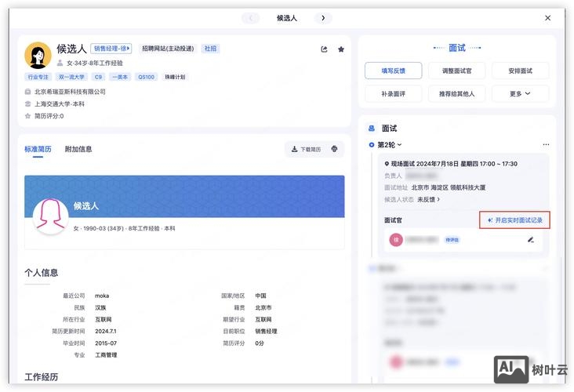Click the interviewer edit pencil icon
Viewport: 574px width, 392px height.
click(531, 240)
